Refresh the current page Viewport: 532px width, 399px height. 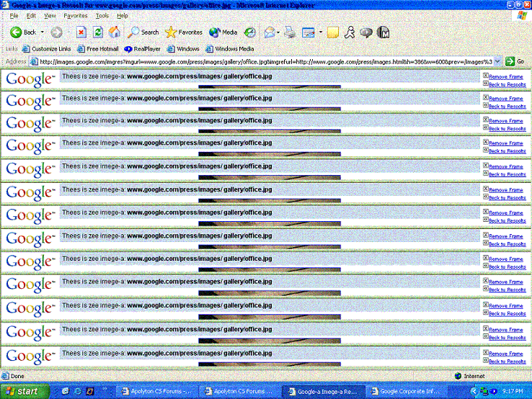[x=98, y=32]
